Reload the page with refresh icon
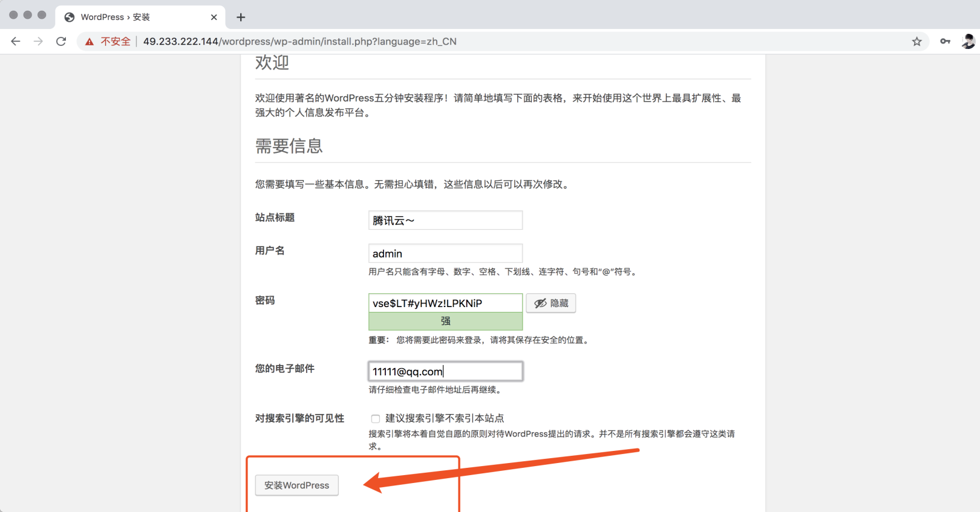 [61, 41]
